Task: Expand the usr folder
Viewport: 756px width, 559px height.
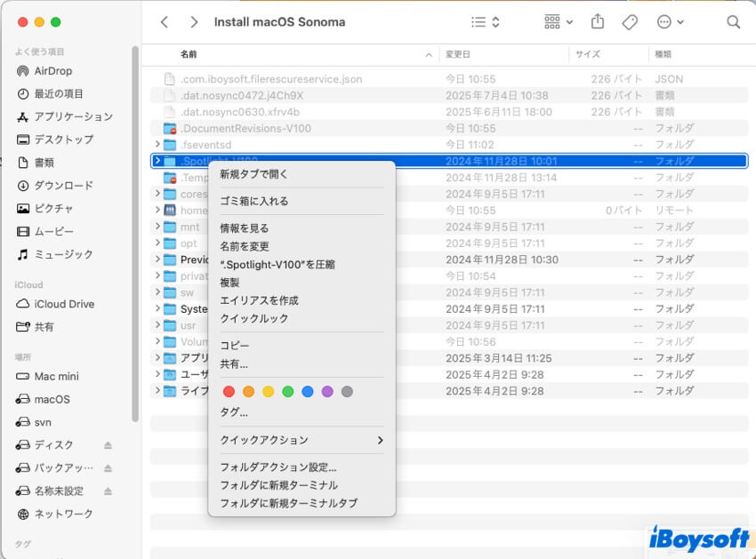Action: point(157,324)
